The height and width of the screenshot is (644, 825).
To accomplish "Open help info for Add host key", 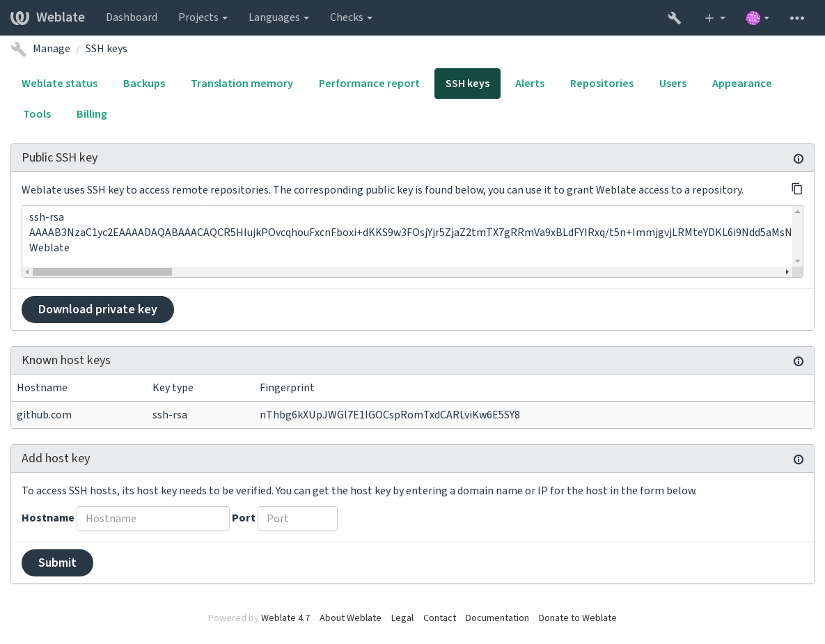I will coord(798,460).
